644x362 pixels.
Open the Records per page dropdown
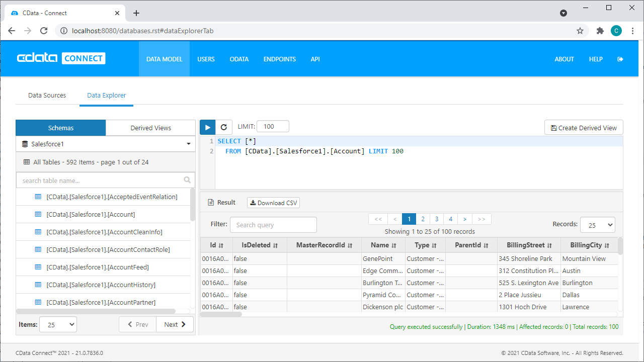tap(597, 225)
